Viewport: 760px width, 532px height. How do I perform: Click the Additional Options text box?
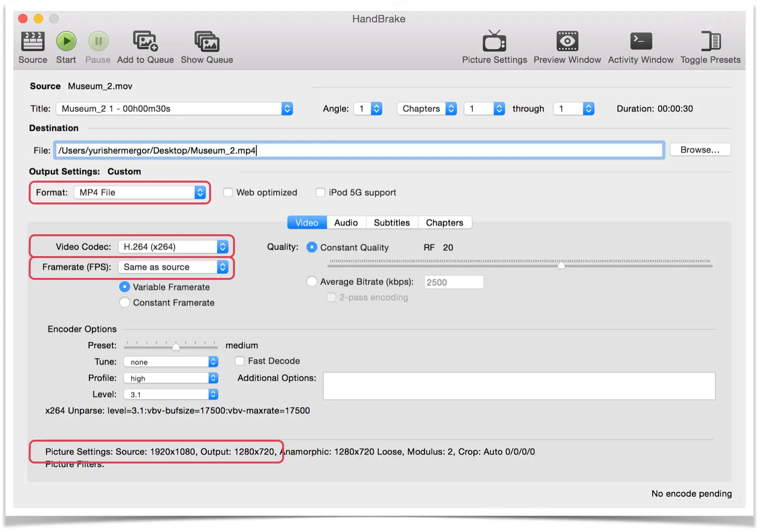(x=519, y=386)
